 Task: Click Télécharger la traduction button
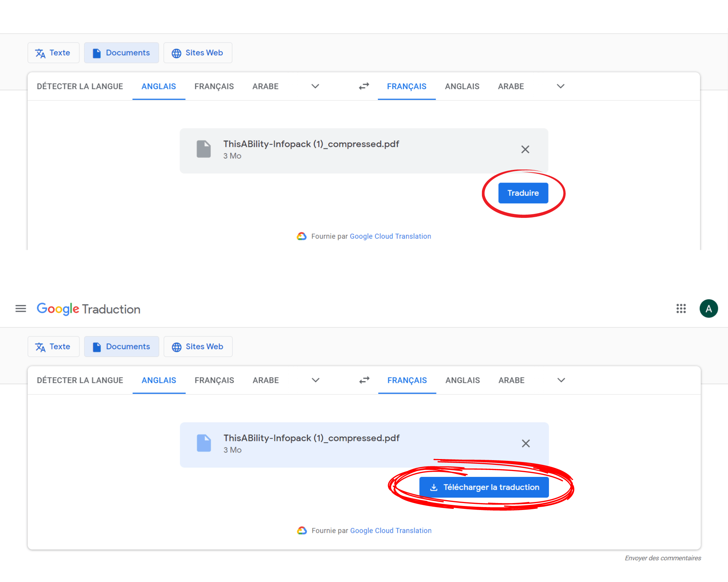click(484, 487)
